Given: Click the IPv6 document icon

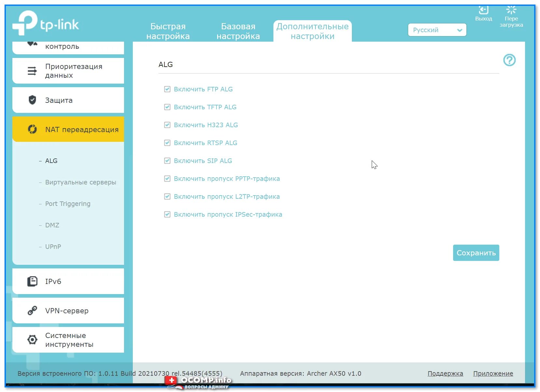Looking at the screenshot, I should coord(32,281).
